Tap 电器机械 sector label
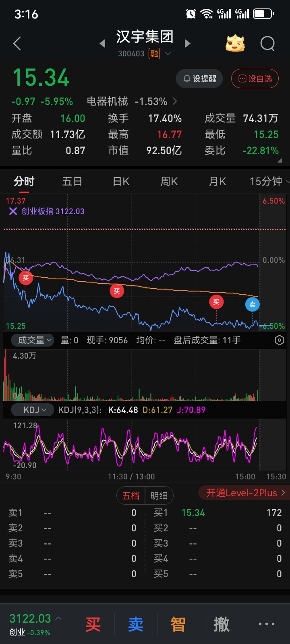Image resolution: width=290 pixels, height=644 pixels. 108,101
